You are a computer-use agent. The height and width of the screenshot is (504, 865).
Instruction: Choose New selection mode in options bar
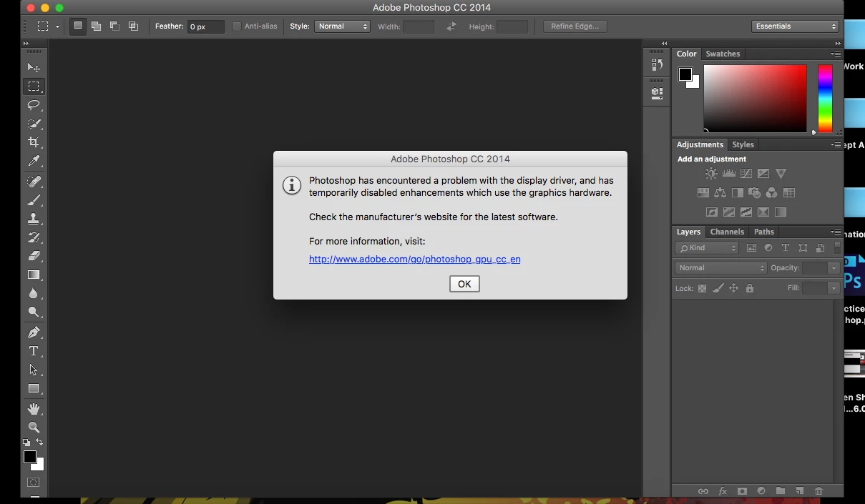78,26
